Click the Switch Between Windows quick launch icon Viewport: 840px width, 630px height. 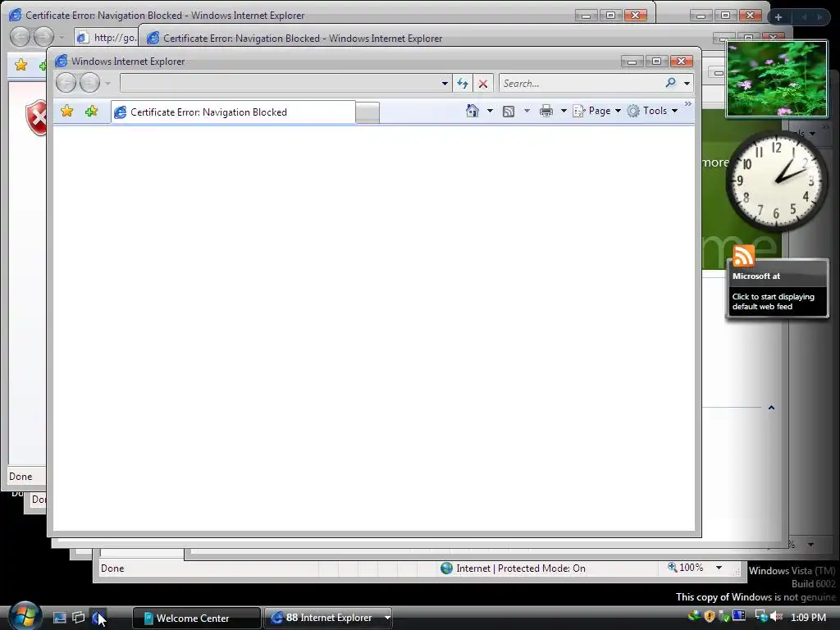tap(79, 618)
